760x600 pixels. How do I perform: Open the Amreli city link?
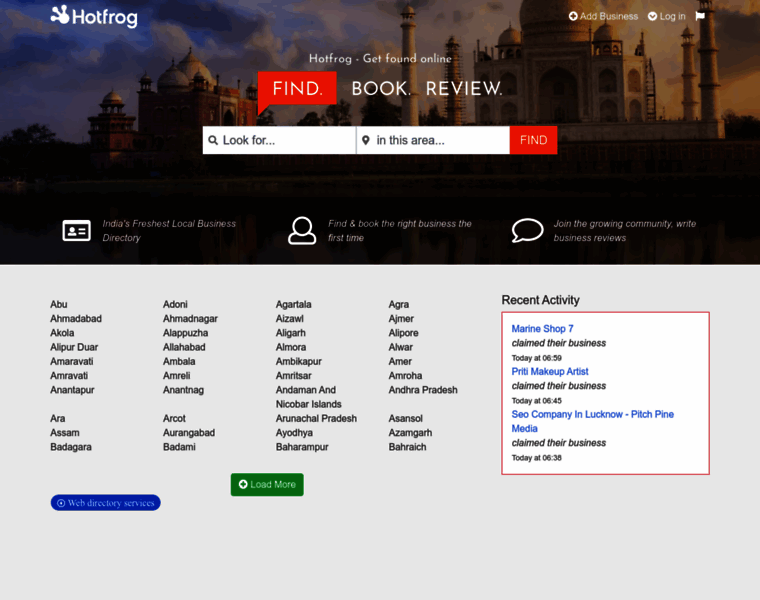[x=176, y=376]
